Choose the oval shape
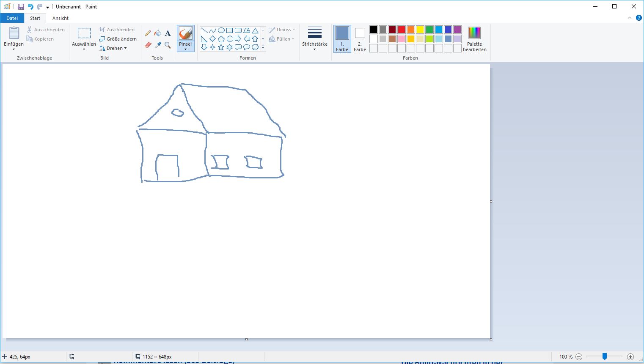The height and width of the screenshot is (364, 644). point(221,30)
